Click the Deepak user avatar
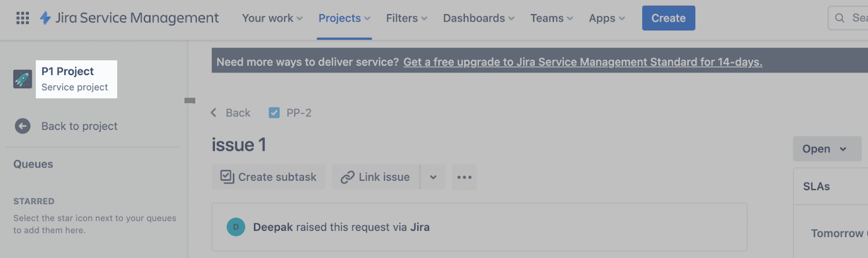This screenshot has width=868, height=258. tap(236, 227)
